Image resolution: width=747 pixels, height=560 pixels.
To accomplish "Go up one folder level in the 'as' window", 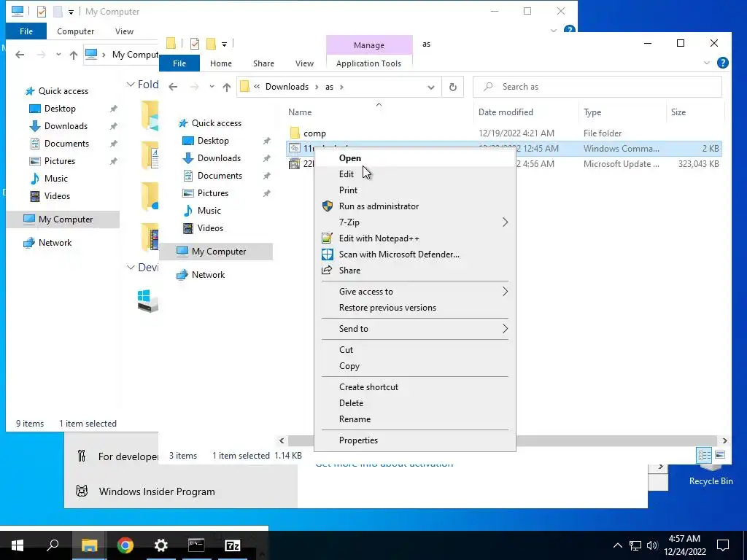I will 227,87.
